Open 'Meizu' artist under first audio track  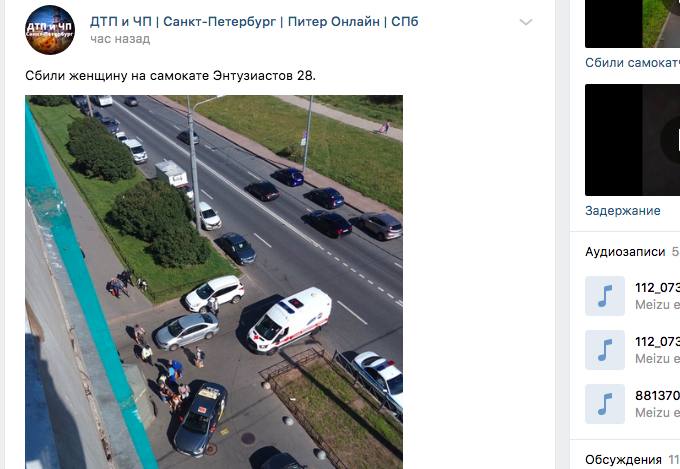point(657,305)
